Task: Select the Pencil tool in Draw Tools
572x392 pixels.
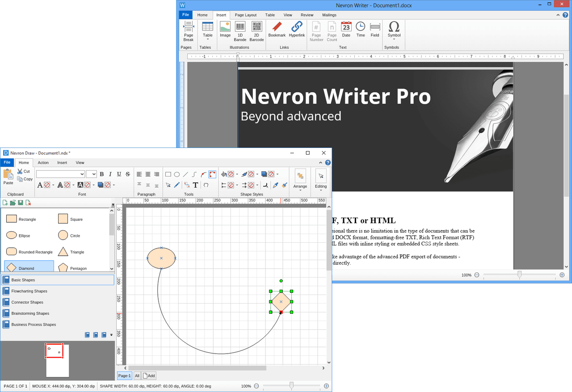Action: pos(177,185)
